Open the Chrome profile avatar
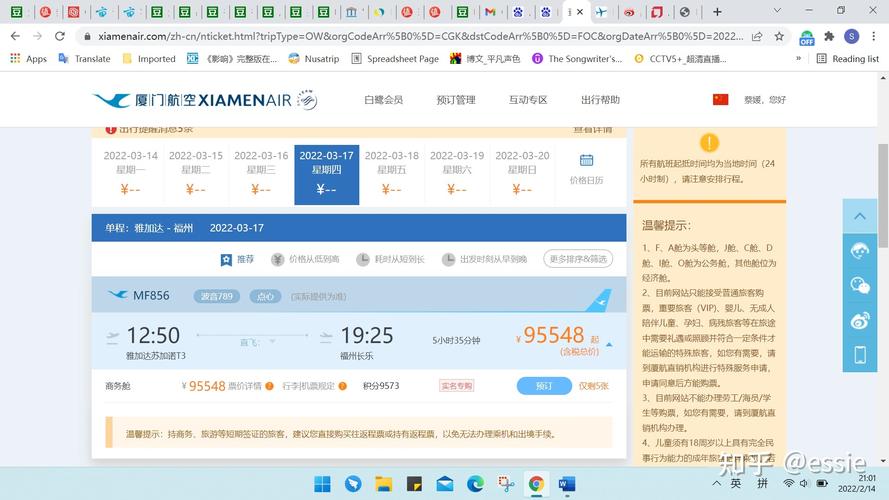 (851, 36)
